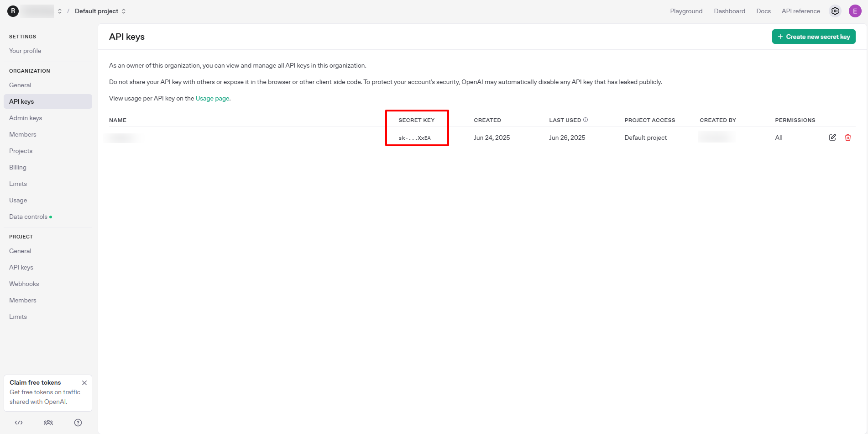
Task: Open the settings gear icon
Action: click(x=835, y=11)
